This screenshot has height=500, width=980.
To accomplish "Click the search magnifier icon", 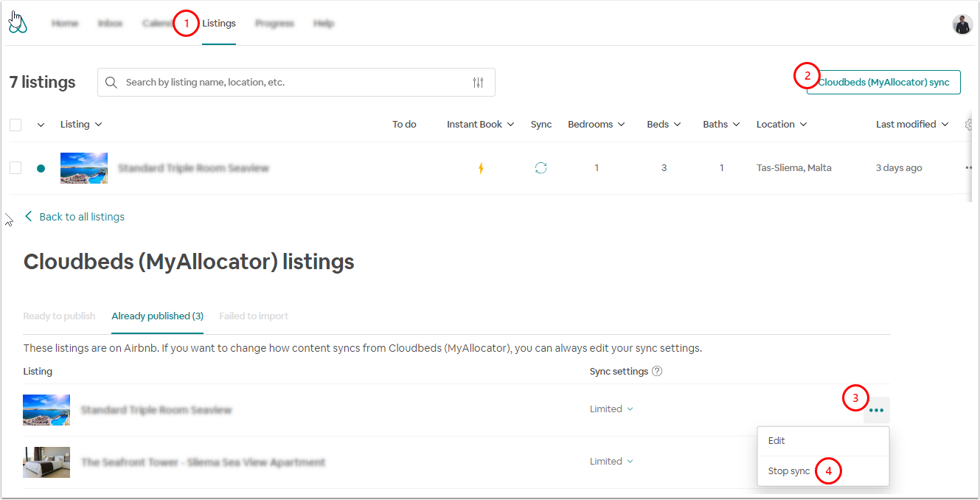I will pyautogui.click(x=111, y=83).
